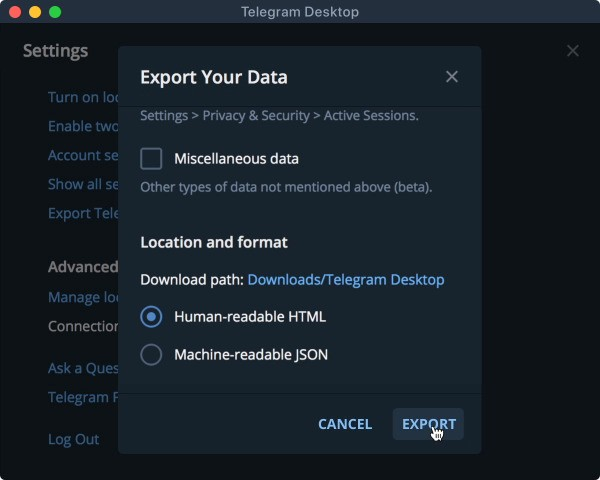
Task: Click the green window zoom button
Action: click(55, 12)
